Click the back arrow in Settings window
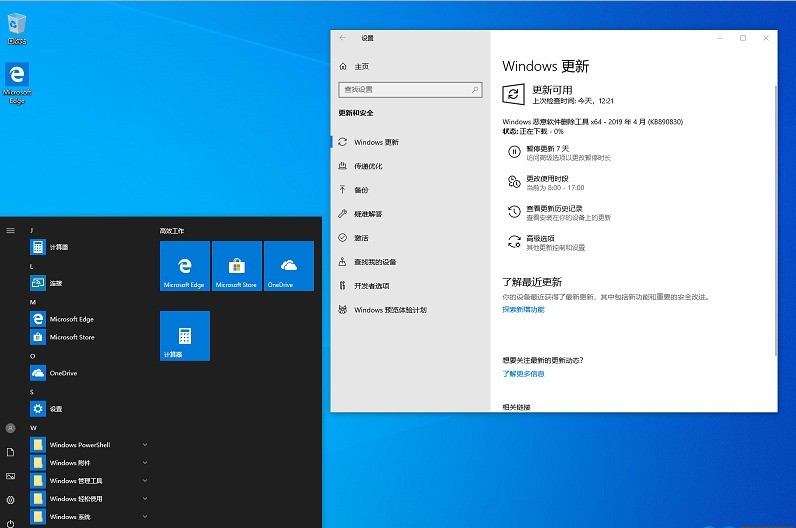 (x=343, y=38)
